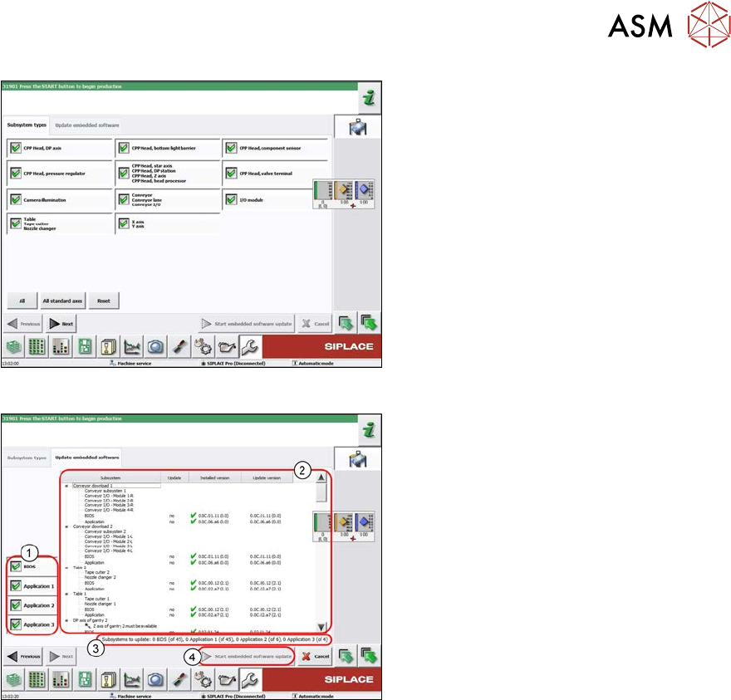Click the camera icon in the bottom toolbar
The height and width of the screenshot is (700, 731).
155,680
